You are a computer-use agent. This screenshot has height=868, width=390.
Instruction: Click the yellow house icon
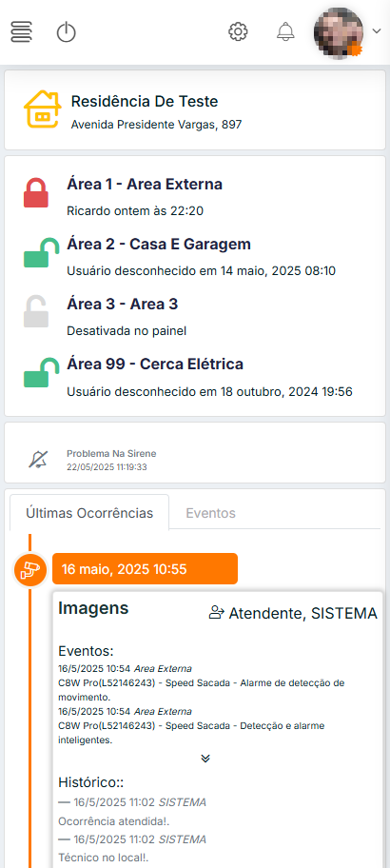tap(42, 109)
